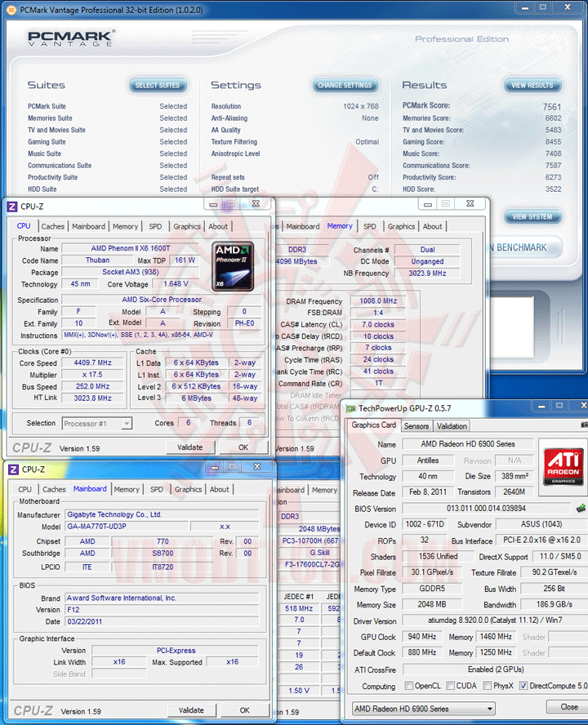588x725 pixels.
Task: Click the PCMark Score value 7561
Action: 552,107
